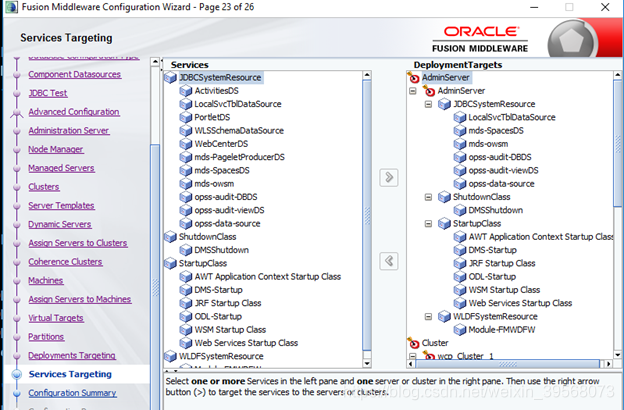
Task: Click mds-owsm cube icon in DeploymentTargets
Action: pos(460,144)
